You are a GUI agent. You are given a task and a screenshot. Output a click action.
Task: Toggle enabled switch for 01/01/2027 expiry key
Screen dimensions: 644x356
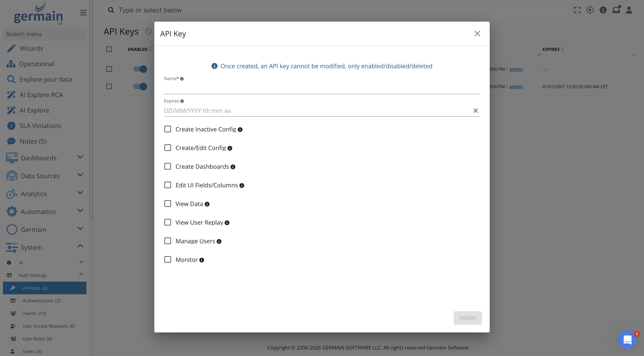click(x=140, y=86)
